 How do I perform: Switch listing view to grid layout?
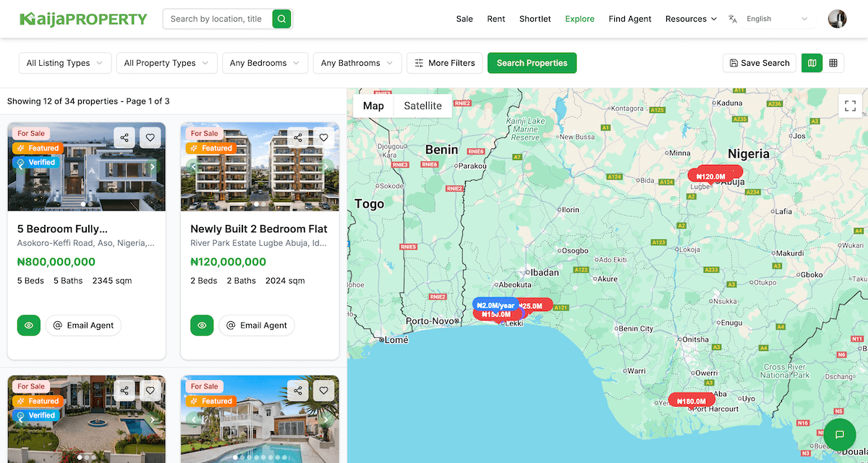[832, 63]
